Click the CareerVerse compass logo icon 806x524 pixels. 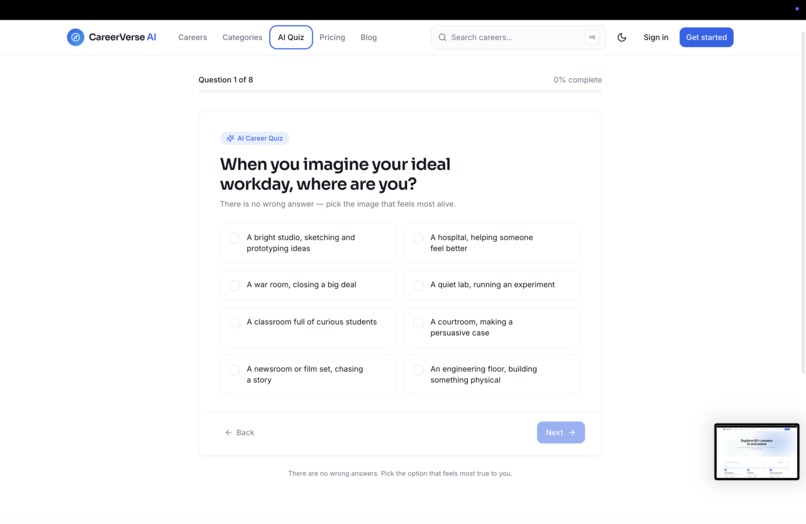coord(76,37)
